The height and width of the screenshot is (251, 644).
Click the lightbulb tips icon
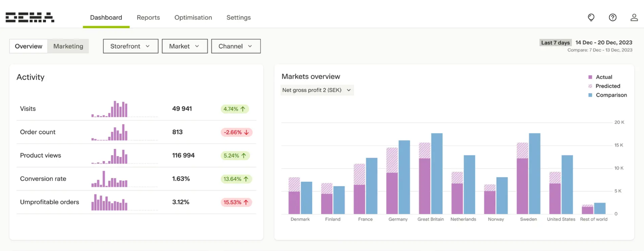591,17
